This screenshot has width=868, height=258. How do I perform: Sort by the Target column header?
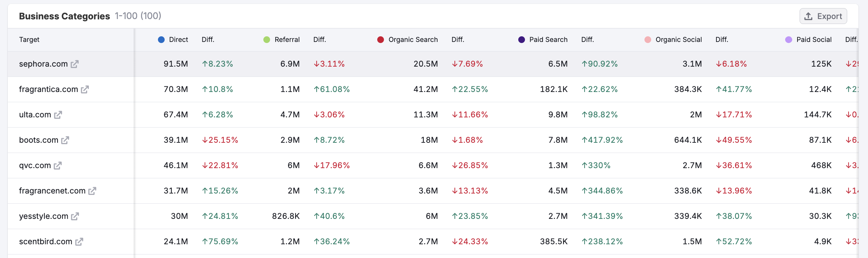click(x=29, y=39)
